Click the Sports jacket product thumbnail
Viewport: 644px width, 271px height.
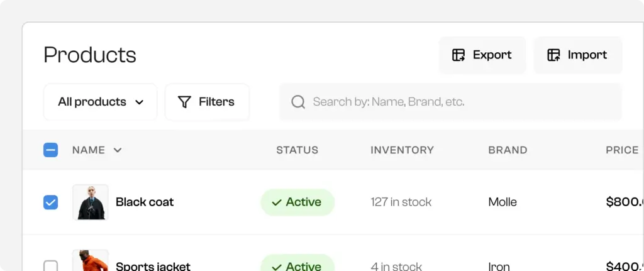click(90, 261)
